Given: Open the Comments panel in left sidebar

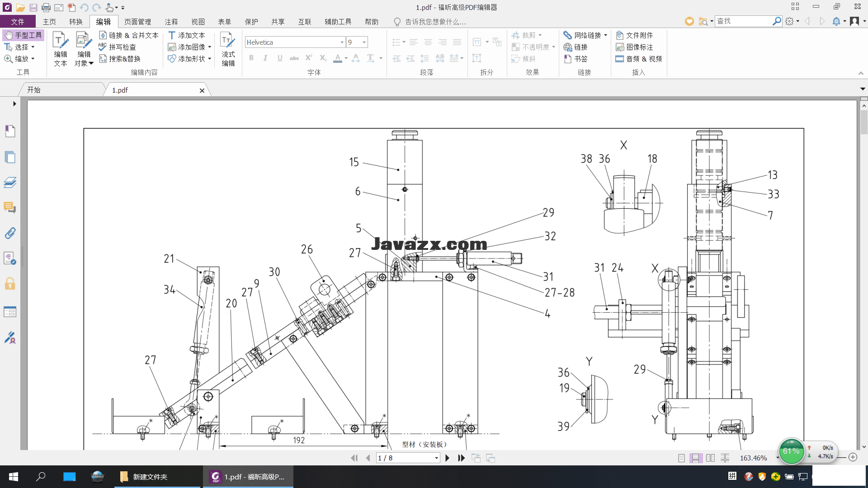Looking at the screenshot, I should click(10, 207).
